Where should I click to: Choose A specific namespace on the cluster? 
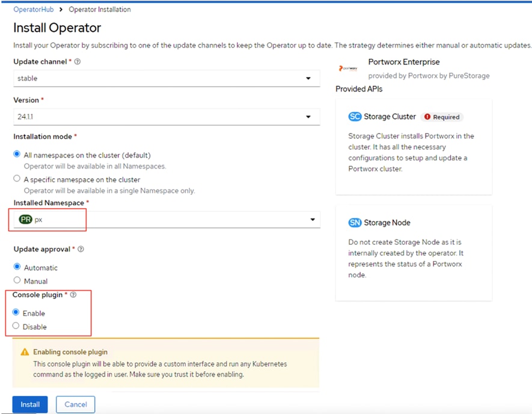coord(16,179)
